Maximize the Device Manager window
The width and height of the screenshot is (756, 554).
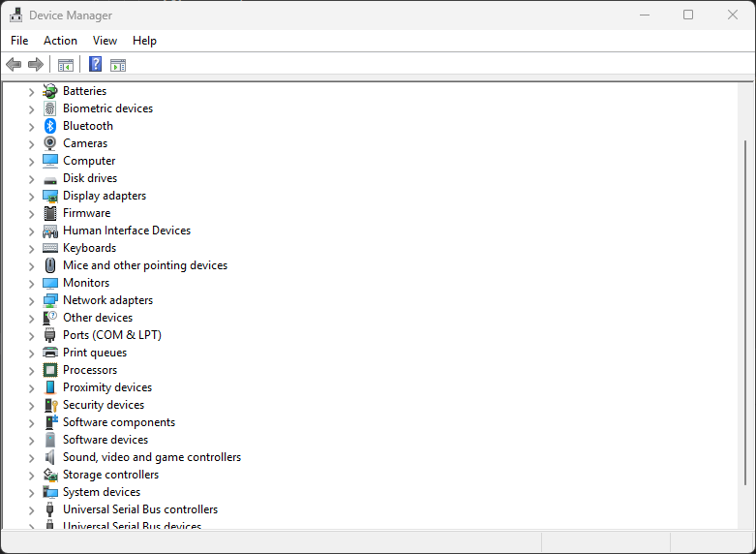[688, 15]
